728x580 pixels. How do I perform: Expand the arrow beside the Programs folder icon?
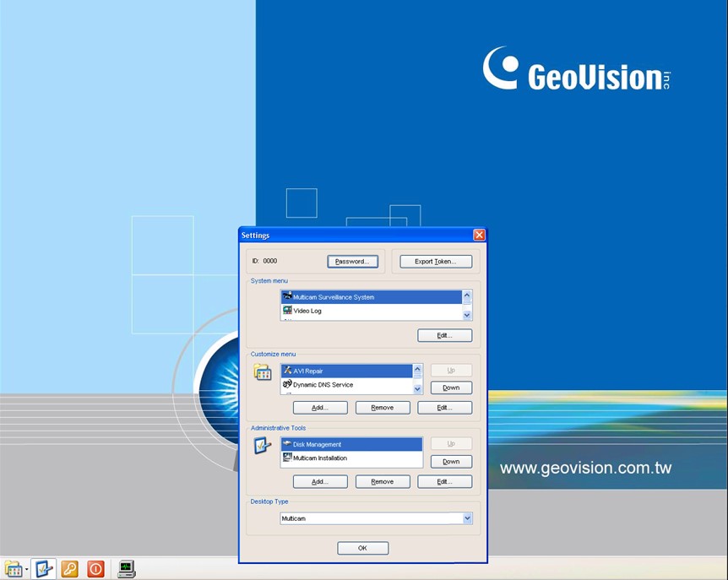coord(26,569)
